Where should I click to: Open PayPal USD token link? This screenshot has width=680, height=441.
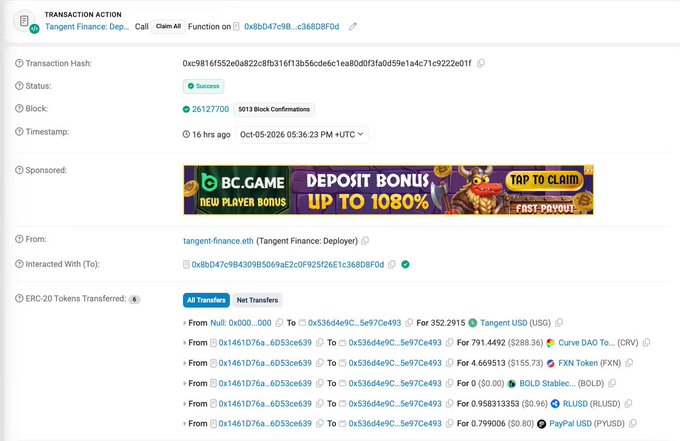coord(570,423)
